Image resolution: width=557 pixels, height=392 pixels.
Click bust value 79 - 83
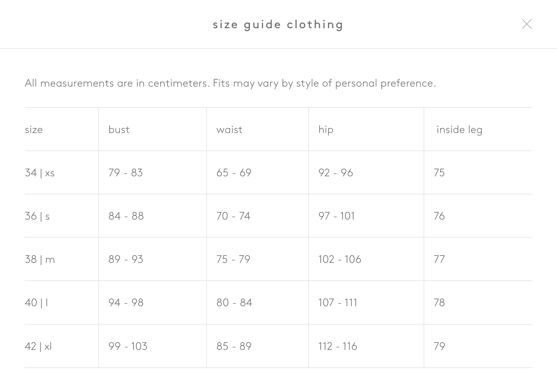[125, 173]
